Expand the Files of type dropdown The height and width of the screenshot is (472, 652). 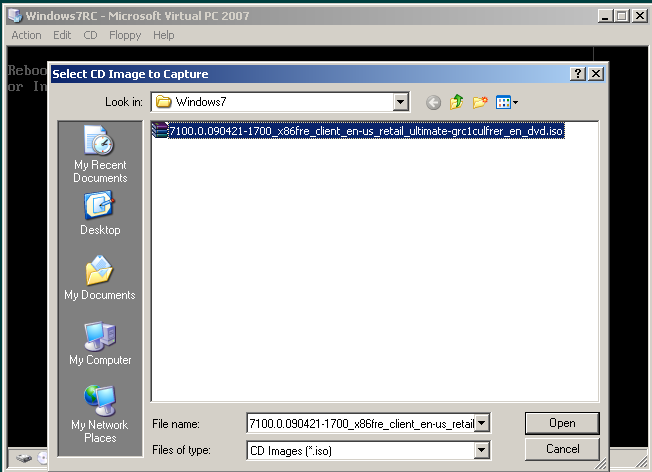pyautogui.click(x=482, y=450)
